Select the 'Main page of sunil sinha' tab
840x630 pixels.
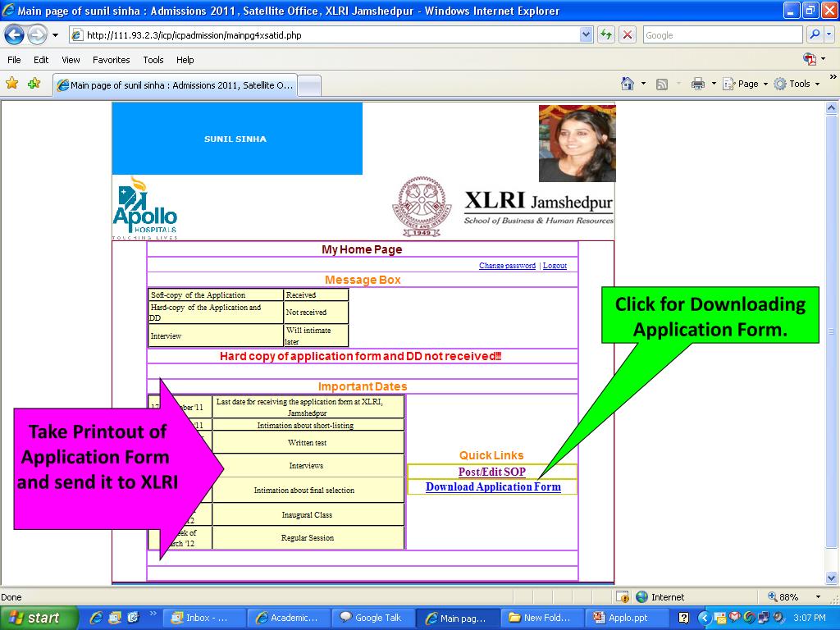175,85
